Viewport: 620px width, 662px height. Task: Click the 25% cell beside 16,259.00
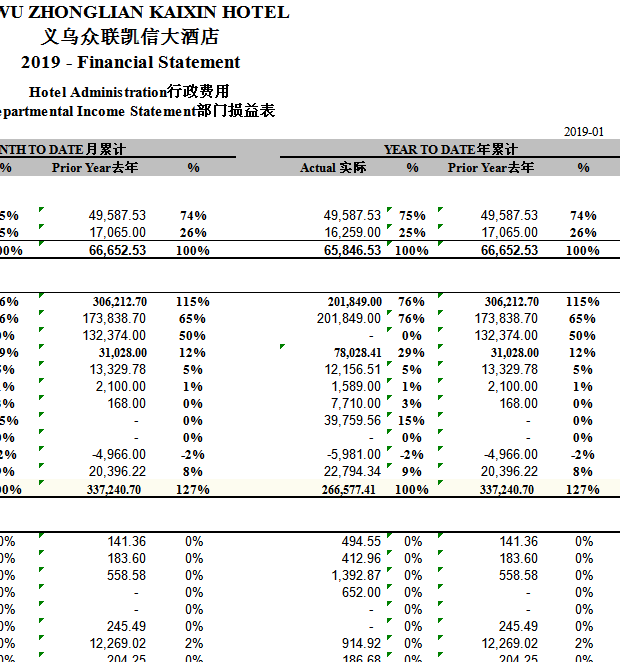pos(412,233)
